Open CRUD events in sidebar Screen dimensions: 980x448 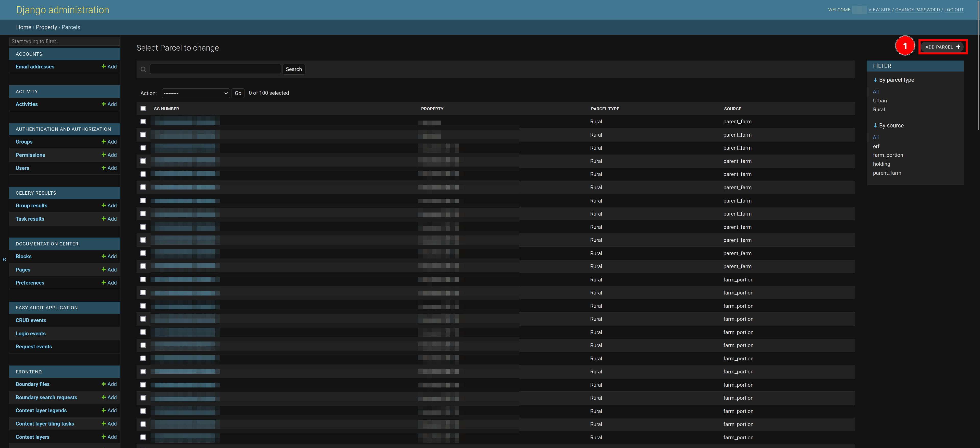pos(31,321)
